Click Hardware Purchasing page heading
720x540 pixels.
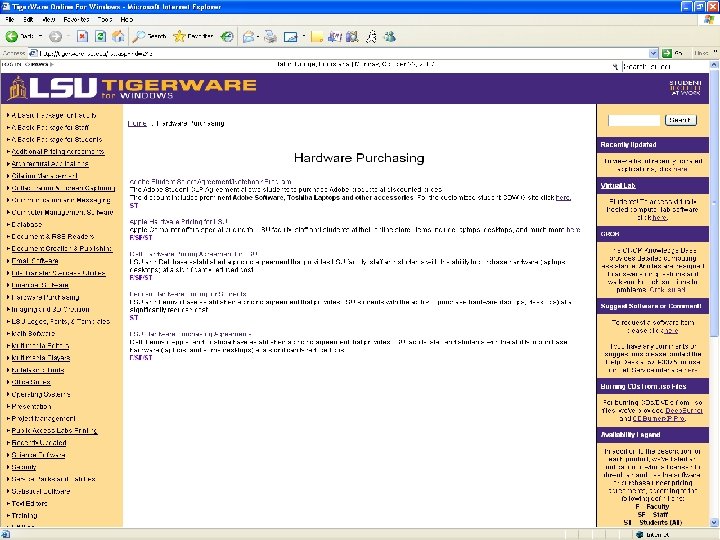pos(359,158)
